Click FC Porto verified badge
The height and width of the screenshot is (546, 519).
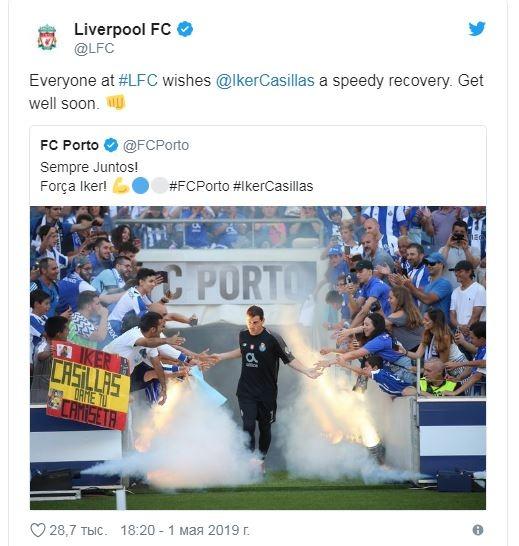coord(111,145)
